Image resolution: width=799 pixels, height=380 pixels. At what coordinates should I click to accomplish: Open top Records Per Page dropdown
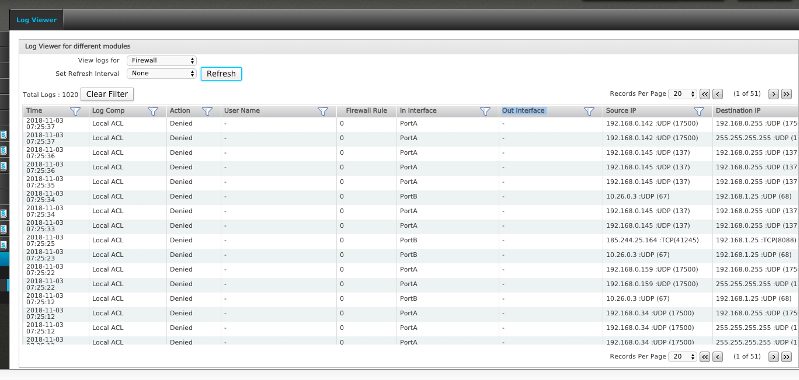[x=682, y=94]
